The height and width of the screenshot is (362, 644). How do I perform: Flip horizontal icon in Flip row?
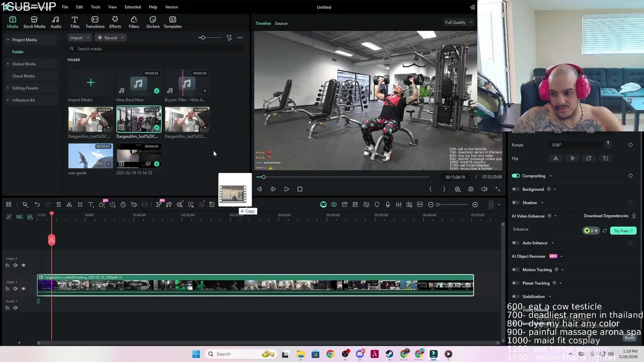[555, 158]
